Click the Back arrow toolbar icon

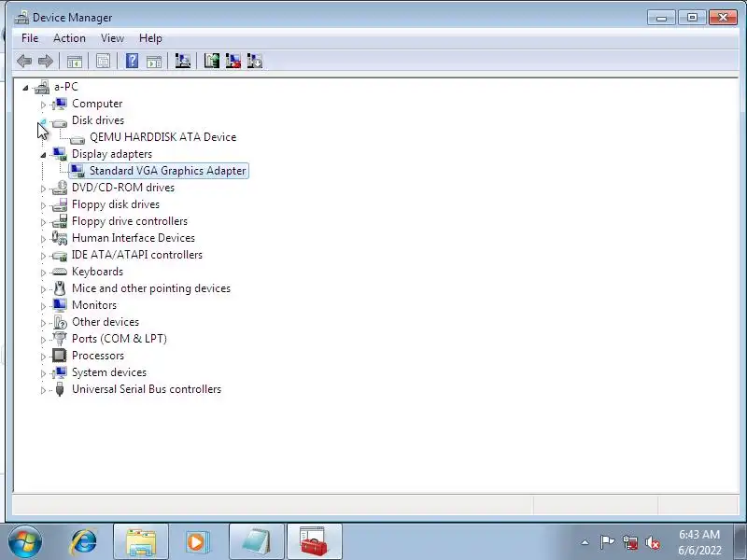[x=24, y=61]
